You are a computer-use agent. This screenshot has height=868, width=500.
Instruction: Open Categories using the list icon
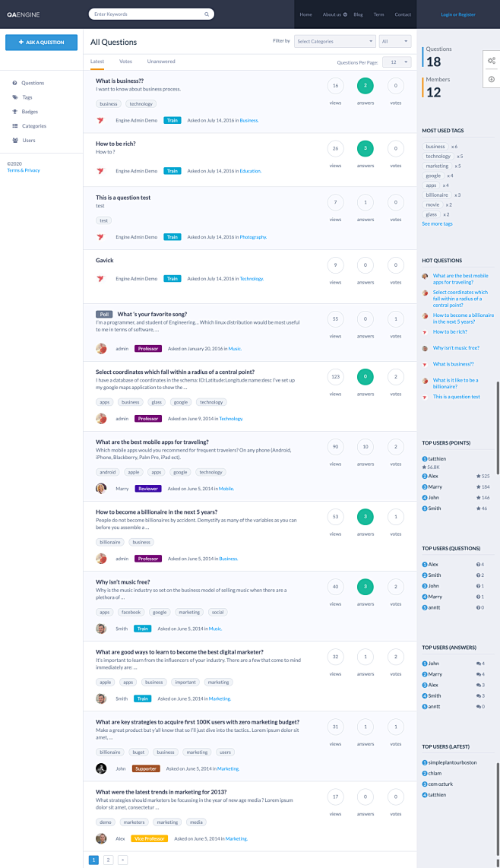click(17, 125)
